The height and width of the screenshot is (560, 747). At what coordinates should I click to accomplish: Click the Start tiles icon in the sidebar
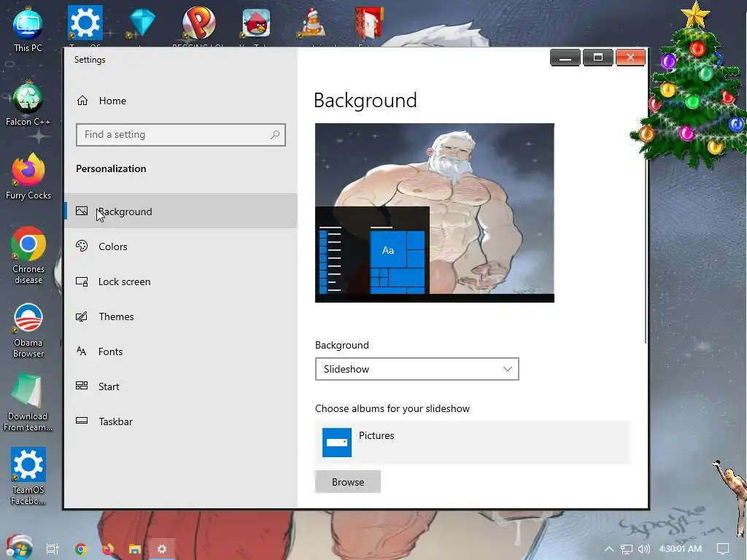pyautogui.click(x=82, y=386)
